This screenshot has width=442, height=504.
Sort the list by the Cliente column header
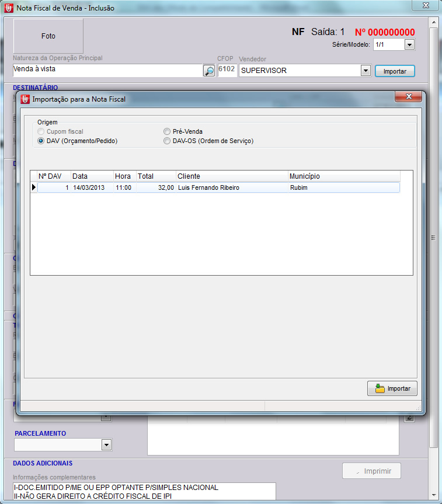click(231, 176)
